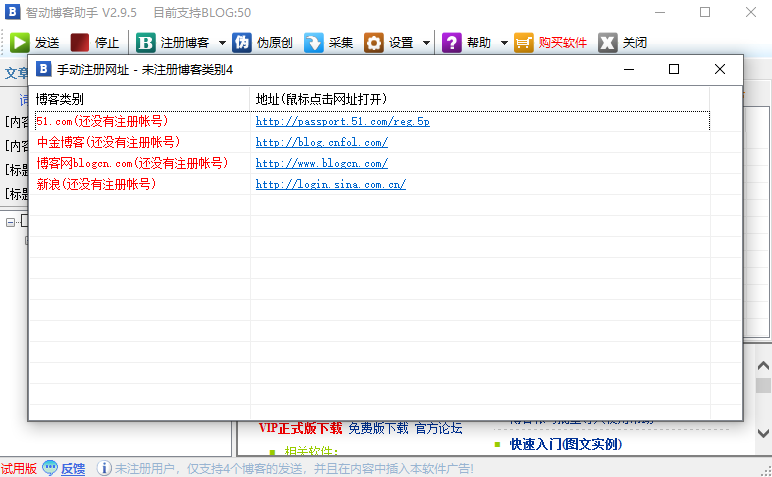The width and height of the screenshot is (772, 477).
Task: Click the green 发送 send icon
Action: tap(20, 43)
